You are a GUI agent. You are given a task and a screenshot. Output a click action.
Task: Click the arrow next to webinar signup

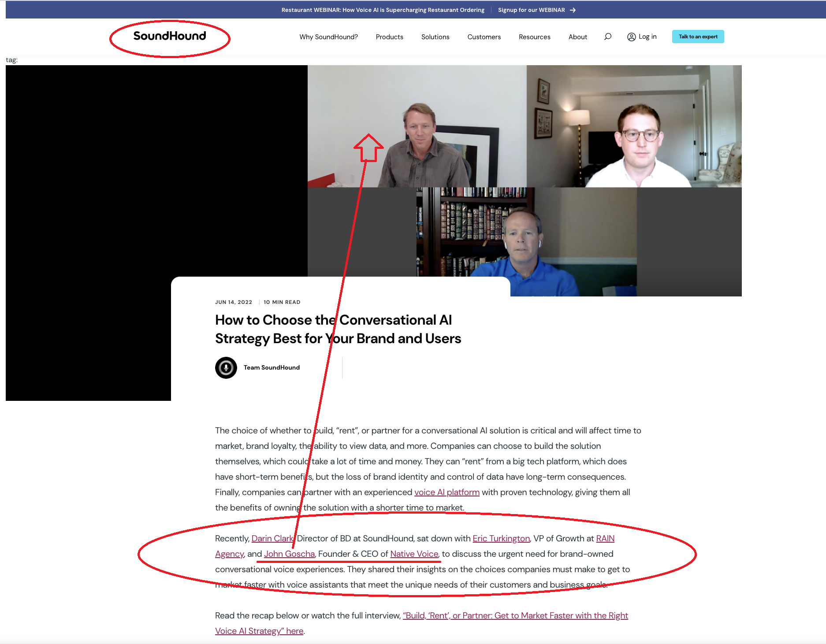pyautogui.click(x=573, y=10)
